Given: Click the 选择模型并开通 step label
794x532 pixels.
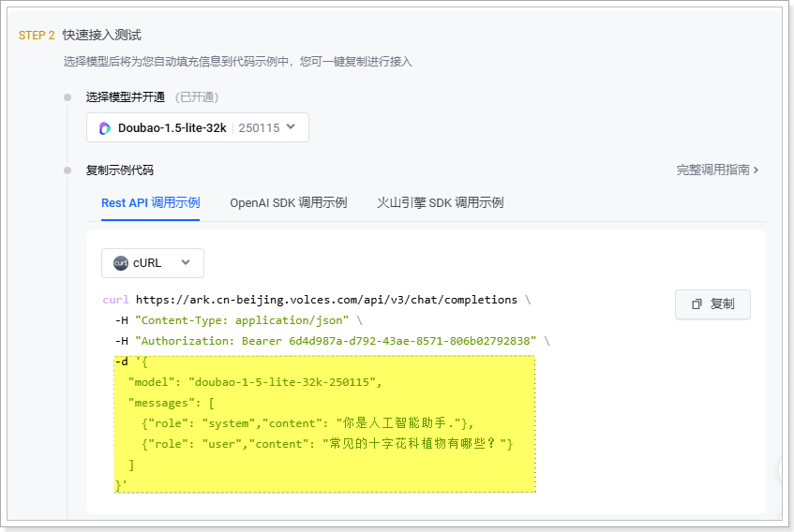Looking at the screenshot, I should tap(125, 97).
